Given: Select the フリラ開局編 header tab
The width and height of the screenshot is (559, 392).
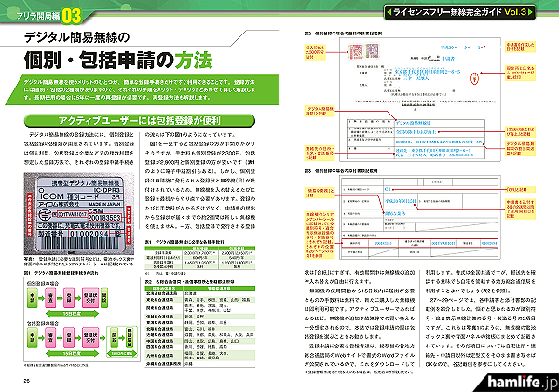Looking at the screenshot, I should click(34, 16).
